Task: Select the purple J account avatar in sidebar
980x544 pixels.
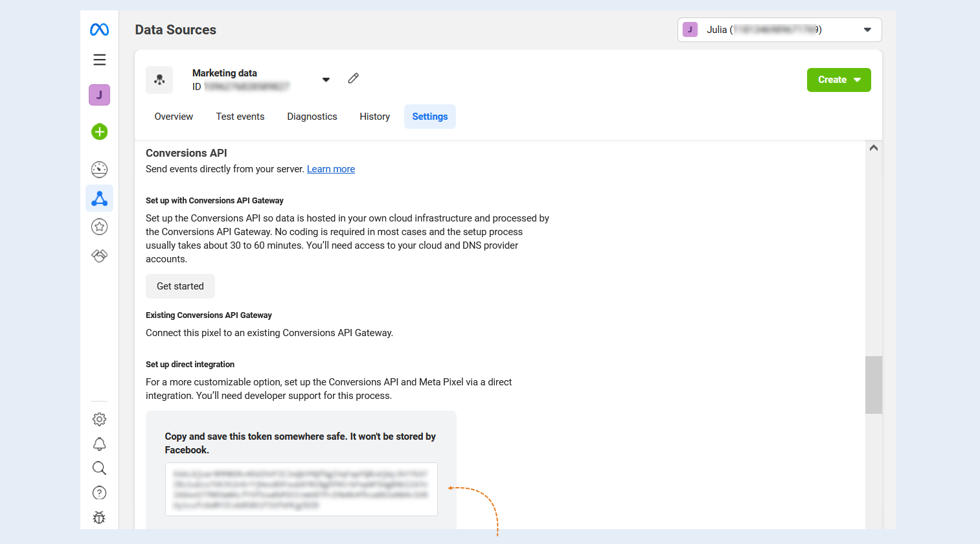Action: pyautogui.click(x=99, y=95)
